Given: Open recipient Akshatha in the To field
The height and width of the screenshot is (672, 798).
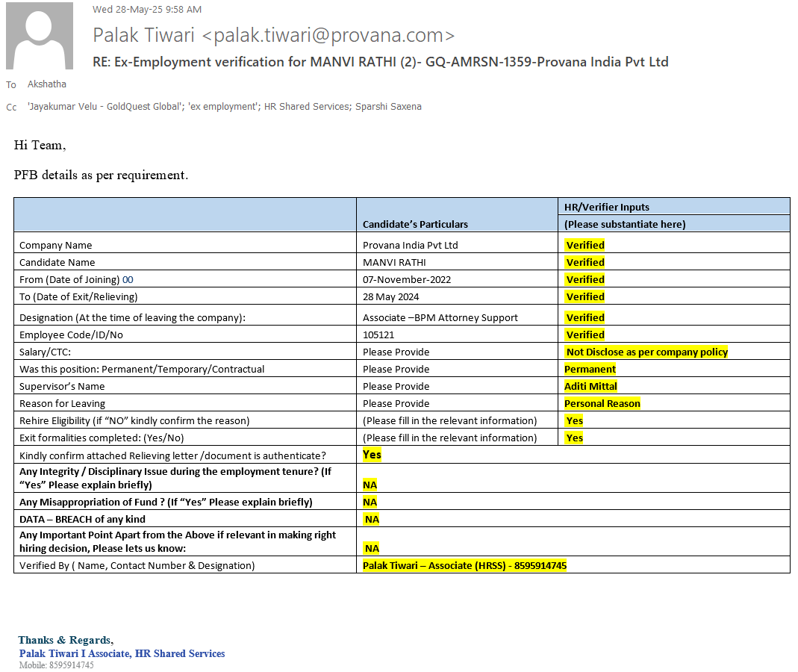Looking at the screenshot, I should pos(46,84).
